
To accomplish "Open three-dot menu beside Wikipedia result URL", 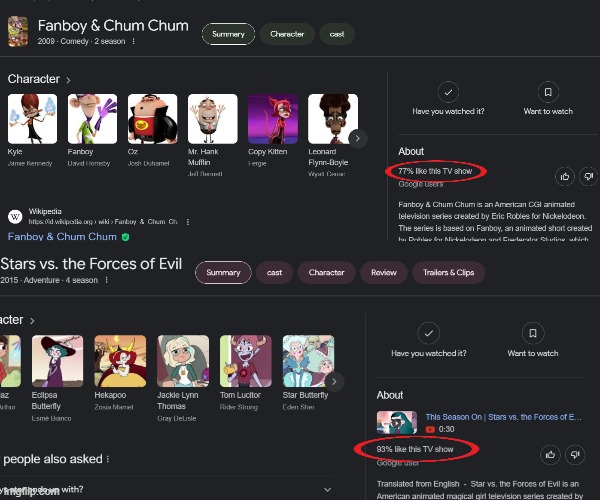I will [x=188, y=222].
